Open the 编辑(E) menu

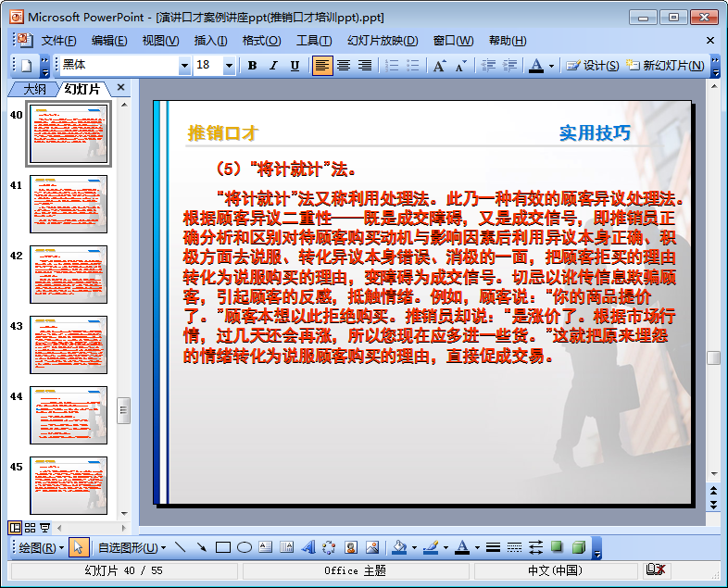(x=109, y=41)
